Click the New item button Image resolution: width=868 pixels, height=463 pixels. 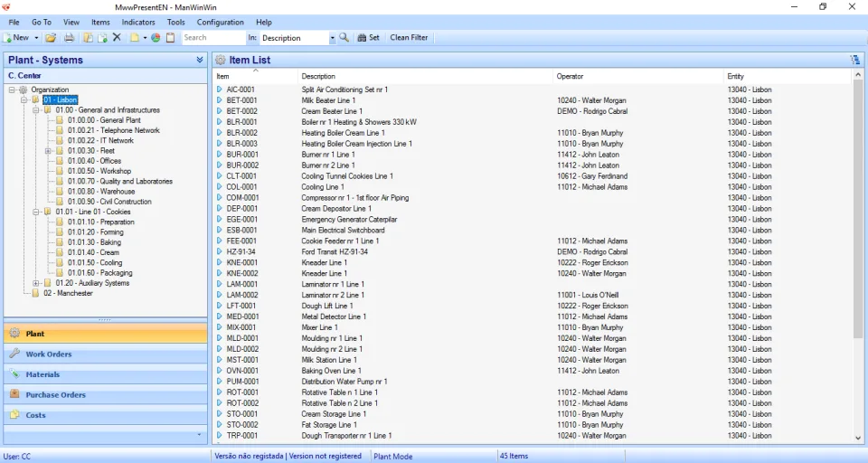click(16, 38)
